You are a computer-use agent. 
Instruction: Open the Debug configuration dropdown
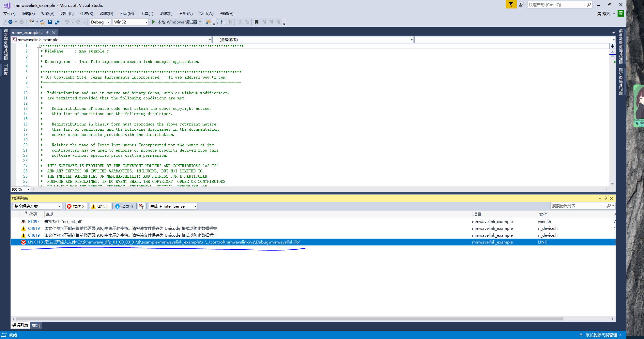pyautogui.click(x=100, y=22)
